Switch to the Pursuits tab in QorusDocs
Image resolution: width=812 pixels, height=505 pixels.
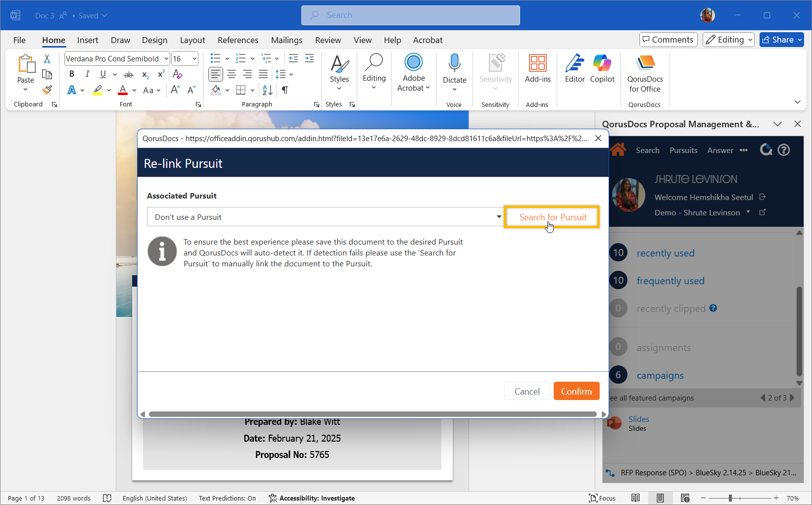pos(683,151)
